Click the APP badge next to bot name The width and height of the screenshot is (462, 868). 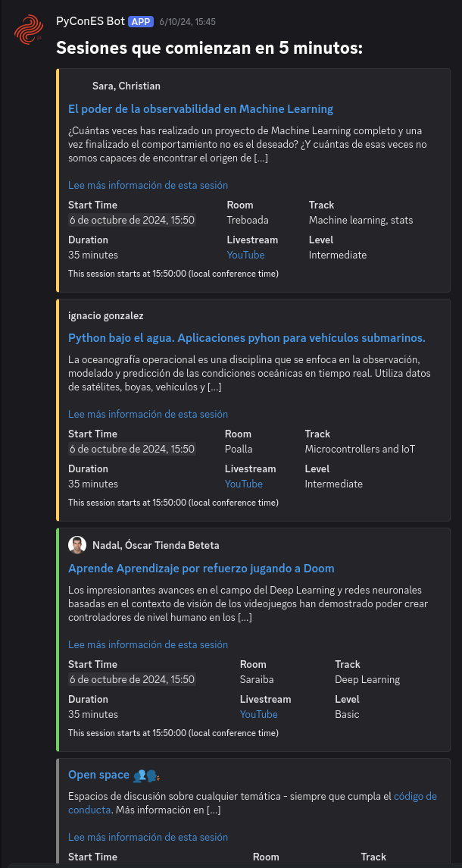[x=141, y=22]
